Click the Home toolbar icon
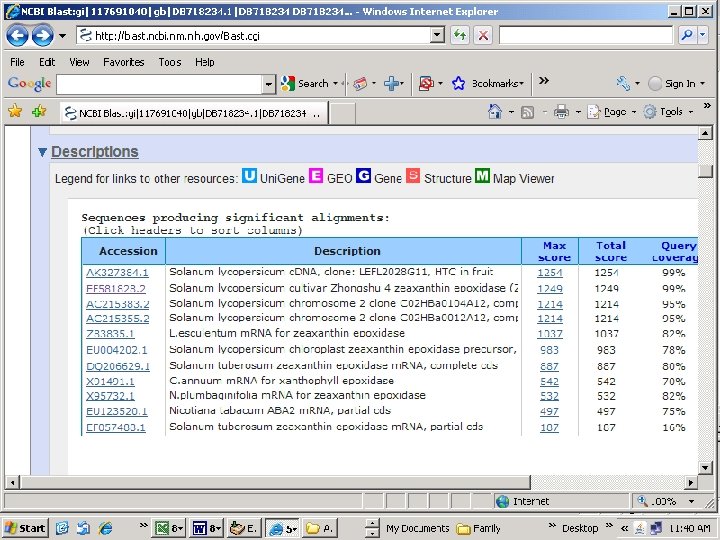Viewport: 720px width, 540px height. tap(495, 112)
